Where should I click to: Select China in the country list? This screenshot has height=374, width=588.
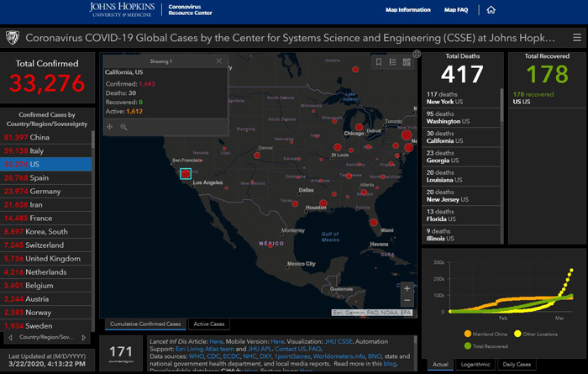45,137
